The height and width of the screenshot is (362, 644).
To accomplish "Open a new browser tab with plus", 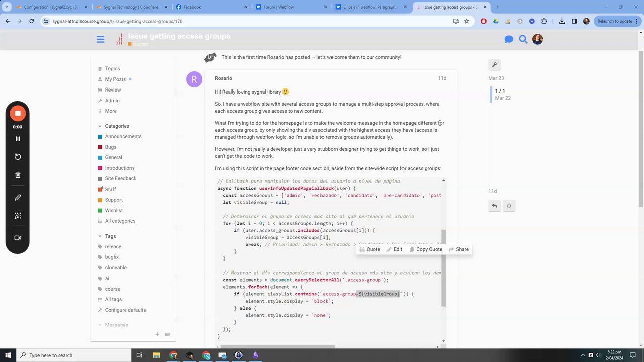I will (497, 7).
